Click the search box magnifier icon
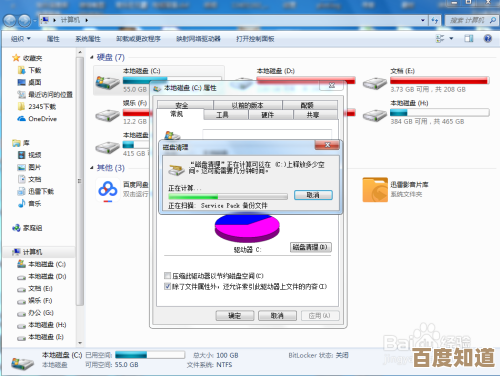500x376 pixels. (x=492, y=20)
